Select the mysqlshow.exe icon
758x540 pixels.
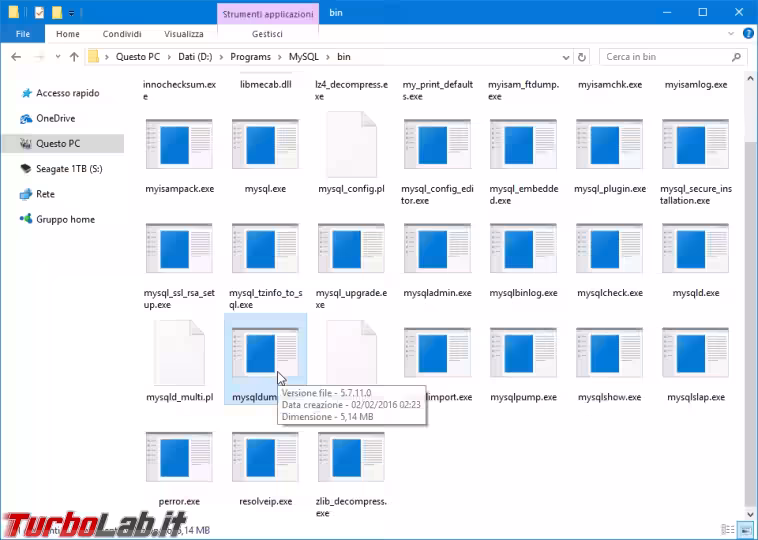coord(610,353)
